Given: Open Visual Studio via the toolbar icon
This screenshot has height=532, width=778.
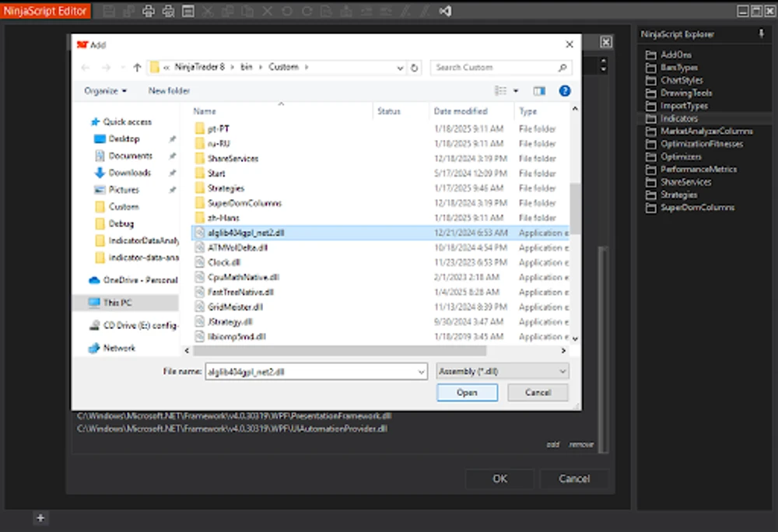Looking at the screenshot, I should point(445,11).
